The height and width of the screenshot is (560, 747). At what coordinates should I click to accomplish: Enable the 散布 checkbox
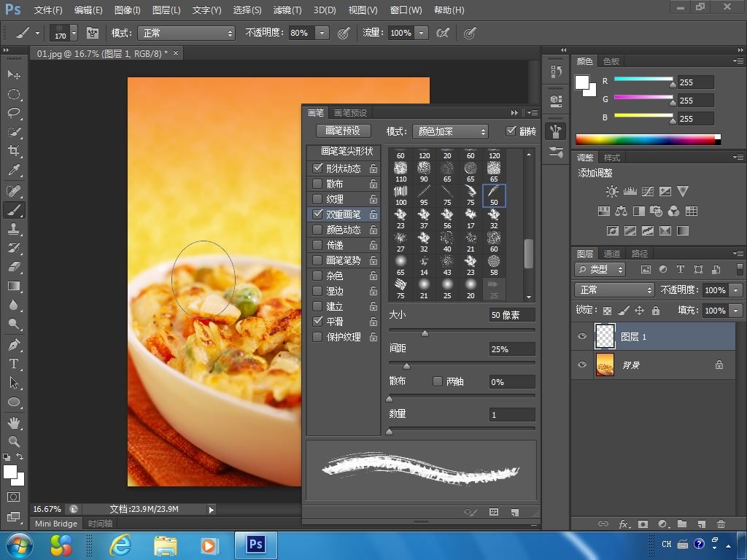tap(317, 184)
